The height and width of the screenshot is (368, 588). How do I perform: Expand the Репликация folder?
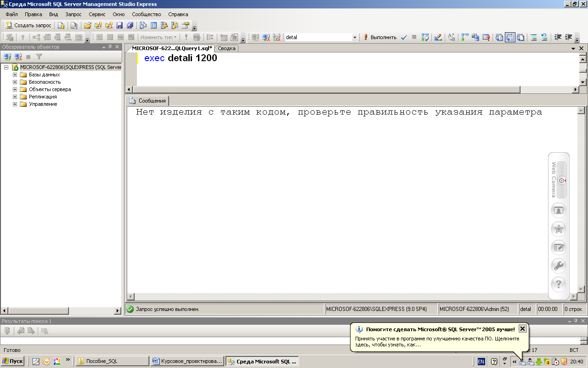(15, 97)
